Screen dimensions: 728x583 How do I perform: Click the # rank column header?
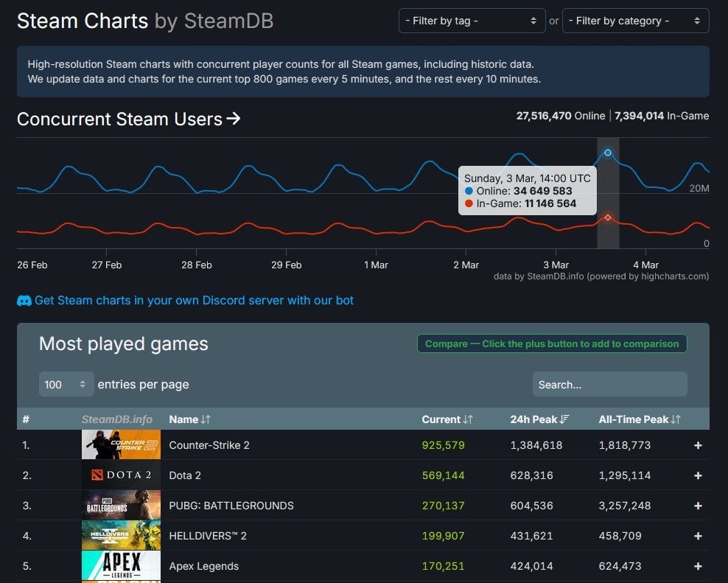(26, 419)
